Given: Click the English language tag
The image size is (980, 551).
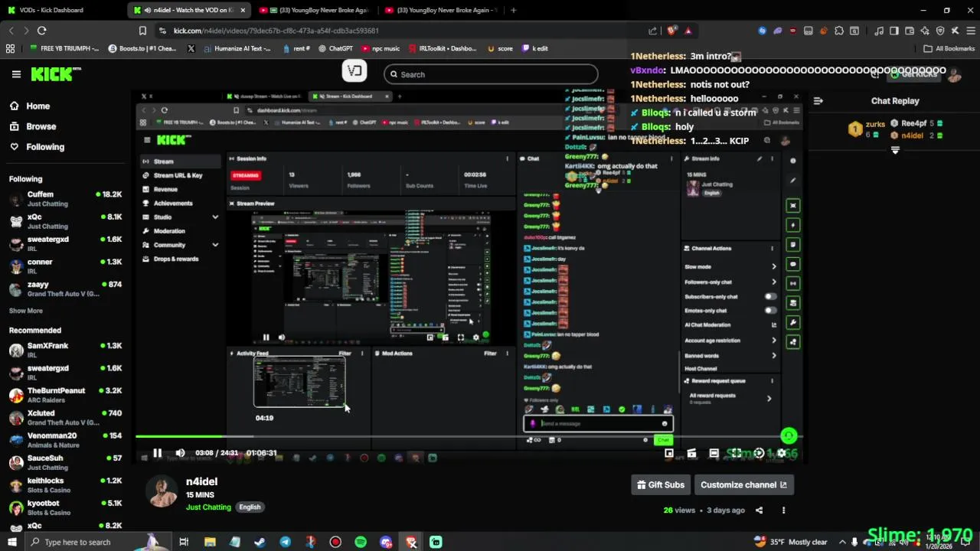Looking at the screenshot, I should tap(250, 507).
